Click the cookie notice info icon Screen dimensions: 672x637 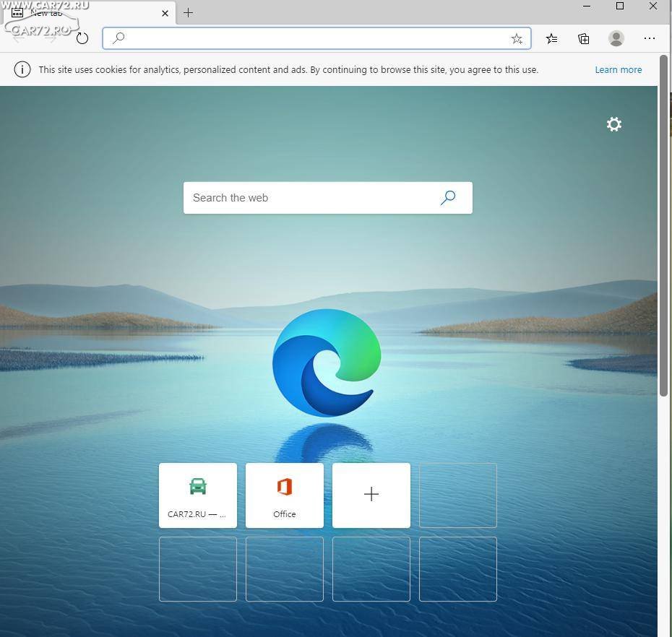click(x=22, y=69)
